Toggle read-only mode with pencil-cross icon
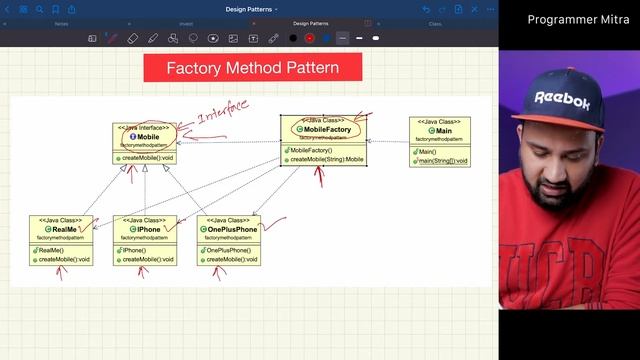640x360 pixels. point(474,9)
